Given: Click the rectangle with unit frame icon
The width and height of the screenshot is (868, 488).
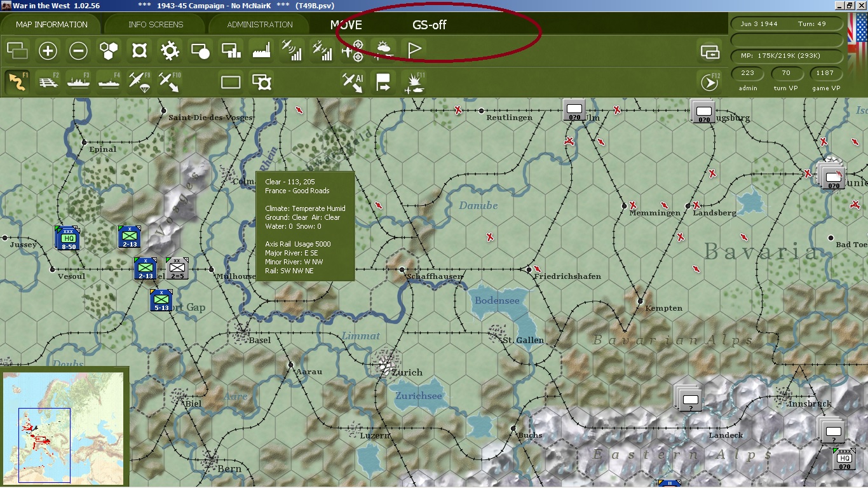Looking at the screenshot, I should tap(262, 82).
